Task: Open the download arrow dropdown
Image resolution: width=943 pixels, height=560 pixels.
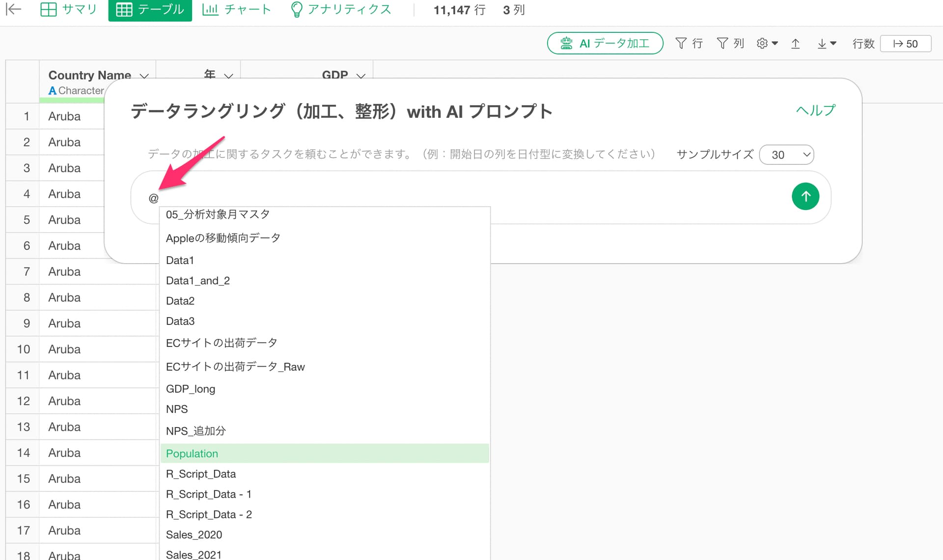Action: (826, 44)
